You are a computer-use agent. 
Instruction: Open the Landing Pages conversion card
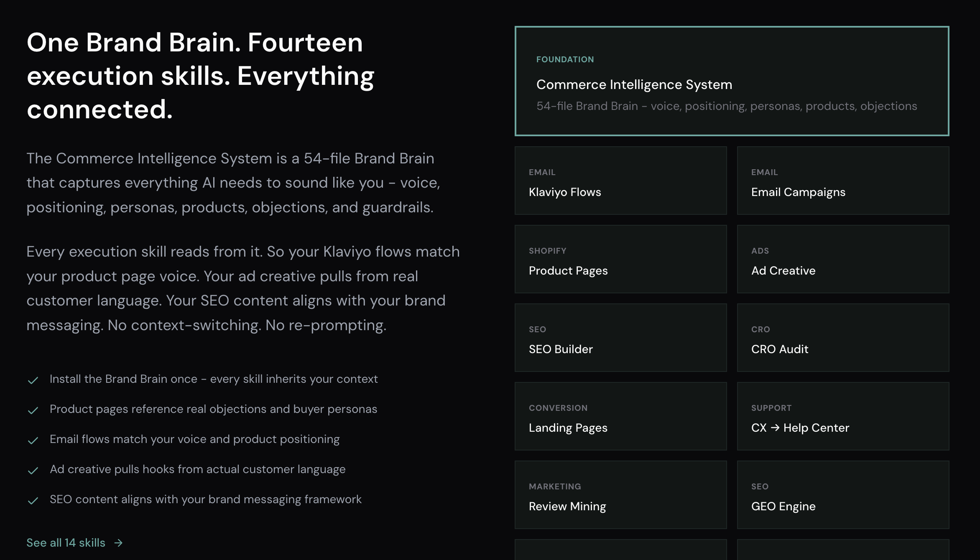point(620,416)
